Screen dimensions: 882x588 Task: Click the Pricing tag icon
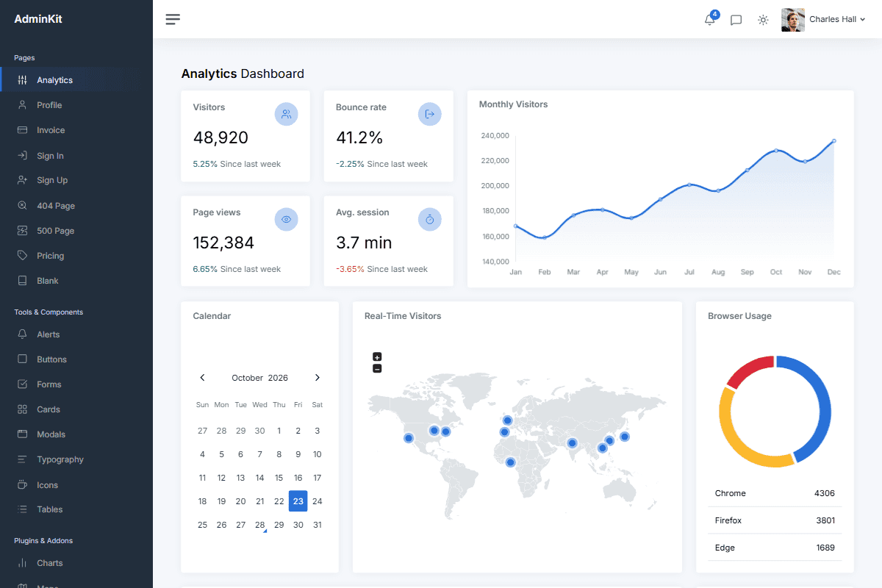[22, 256]
